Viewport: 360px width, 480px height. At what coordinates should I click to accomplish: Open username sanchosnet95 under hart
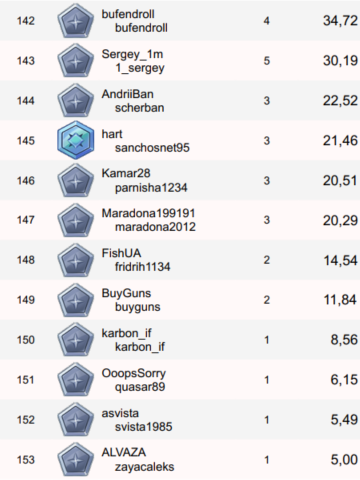pyautogui.click(x=152, y=148)
